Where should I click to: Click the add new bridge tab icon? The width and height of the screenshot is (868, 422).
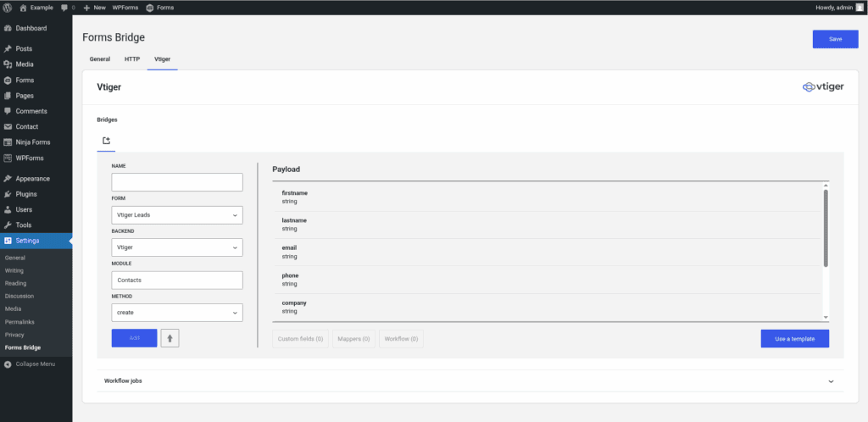click(107, 141)
